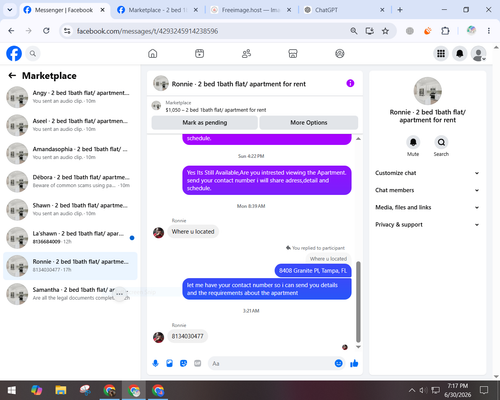Open the account profile menu
The width and height of the screenshot is (500, 400).
point(478,53)
